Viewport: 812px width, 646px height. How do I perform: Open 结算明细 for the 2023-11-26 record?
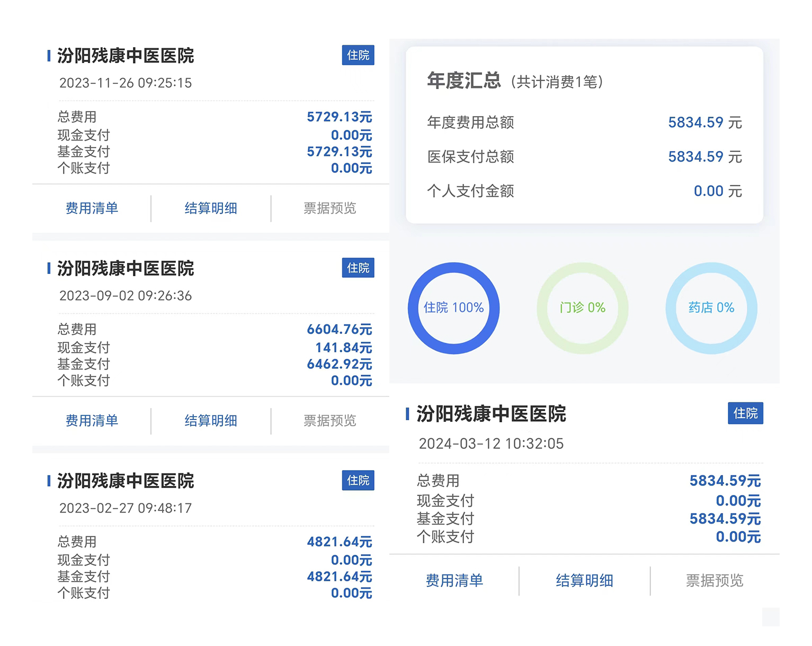[211, 208]
